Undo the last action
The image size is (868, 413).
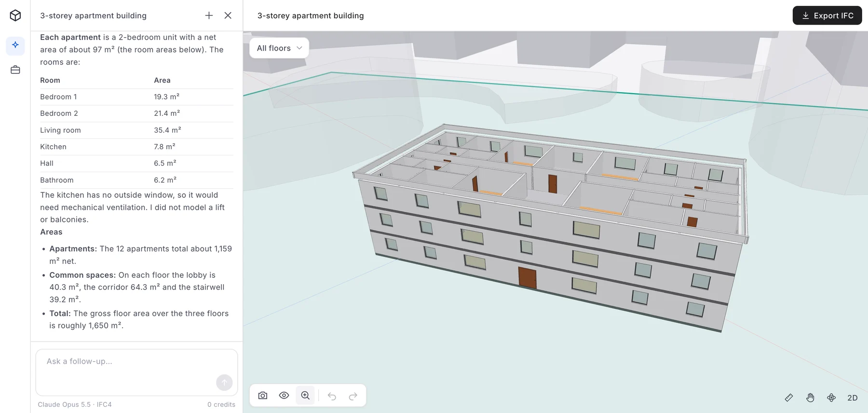tap(332, 396)
